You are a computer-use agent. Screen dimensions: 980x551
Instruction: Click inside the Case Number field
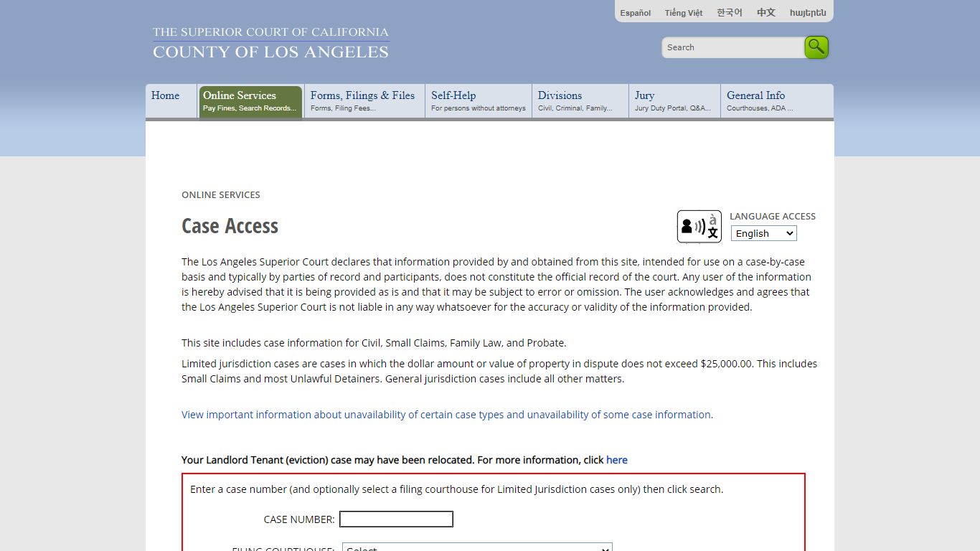tap(396, 519)
